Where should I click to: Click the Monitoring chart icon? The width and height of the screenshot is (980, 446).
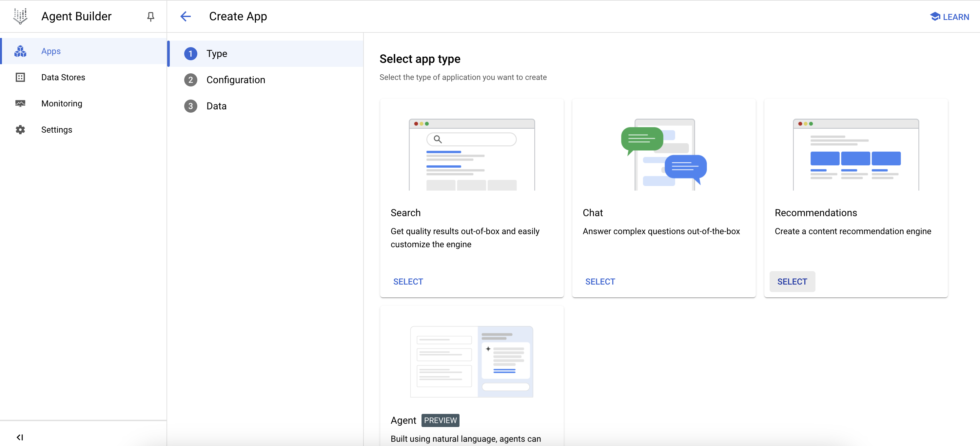[x=20, y=103]
